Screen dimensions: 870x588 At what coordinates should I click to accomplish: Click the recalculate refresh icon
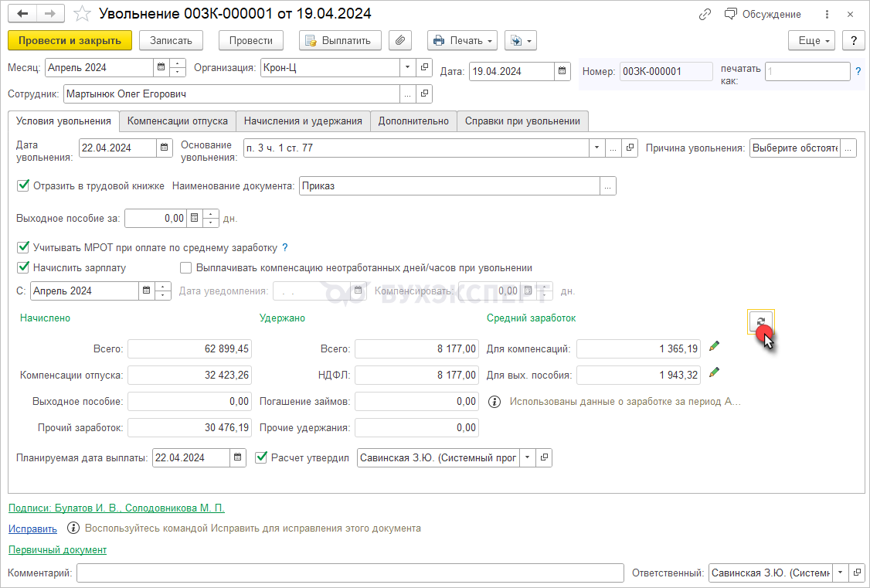click(760, 322)
